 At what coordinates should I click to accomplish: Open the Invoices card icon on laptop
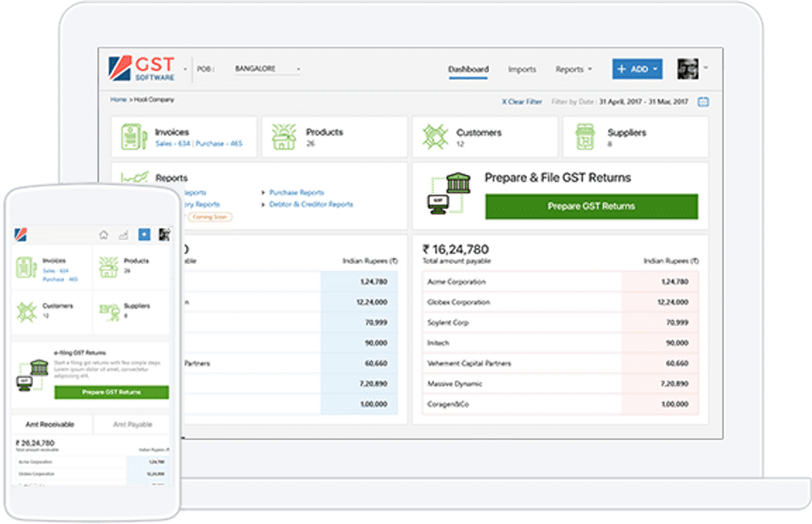tap(133, 137)
